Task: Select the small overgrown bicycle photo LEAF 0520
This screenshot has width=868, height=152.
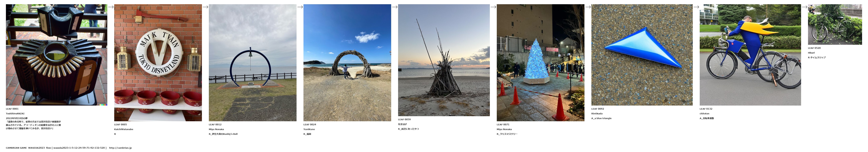Action: pos(835,25)
